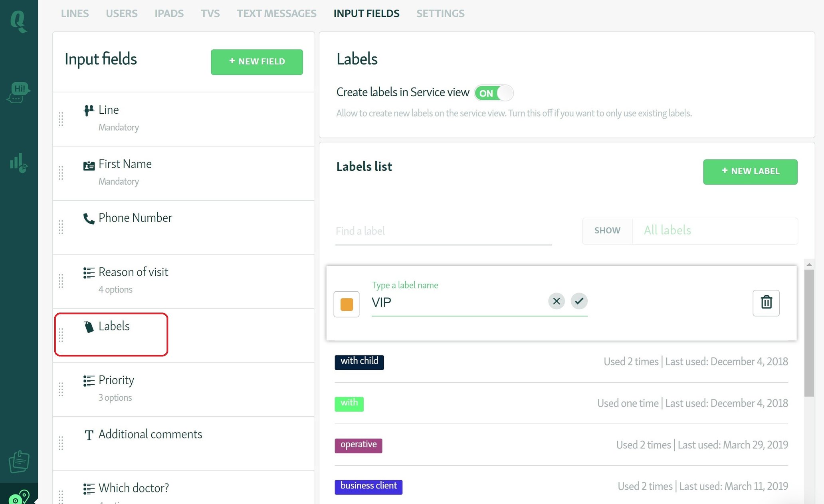Click the Additional comments T icon
The image size is (824, 504).
89,435
